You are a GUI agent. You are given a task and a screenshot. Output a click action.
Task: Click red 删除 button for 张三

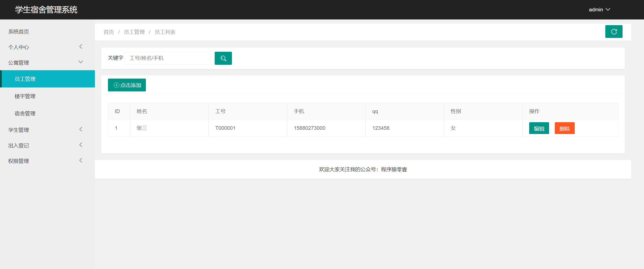coord(564,128)
